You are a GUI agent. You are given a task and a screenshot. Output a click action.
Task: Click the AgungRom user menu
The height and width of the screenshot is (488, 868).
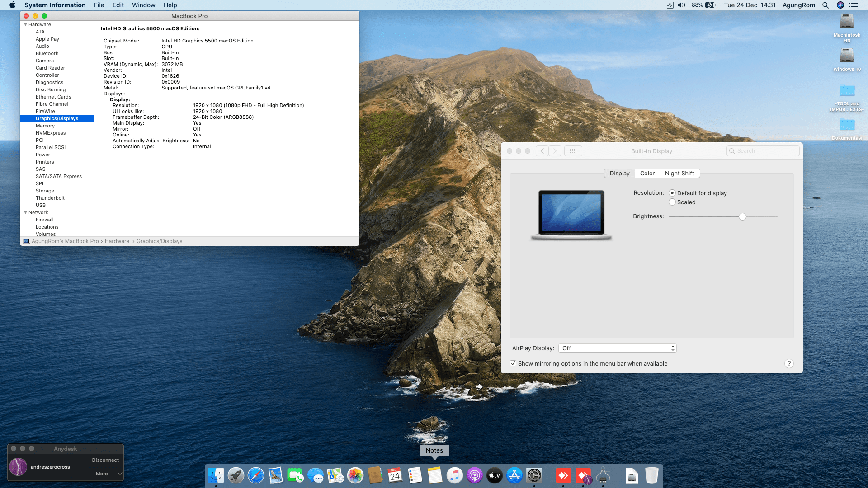tap(799, 5)
